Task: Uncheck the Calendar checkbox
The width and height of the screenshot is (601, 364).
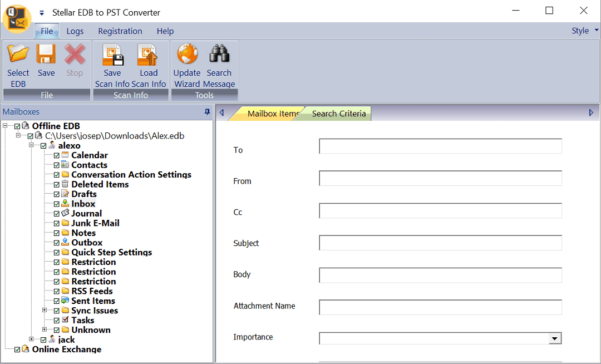Action: pyautogui.click(x=56, y=155)
